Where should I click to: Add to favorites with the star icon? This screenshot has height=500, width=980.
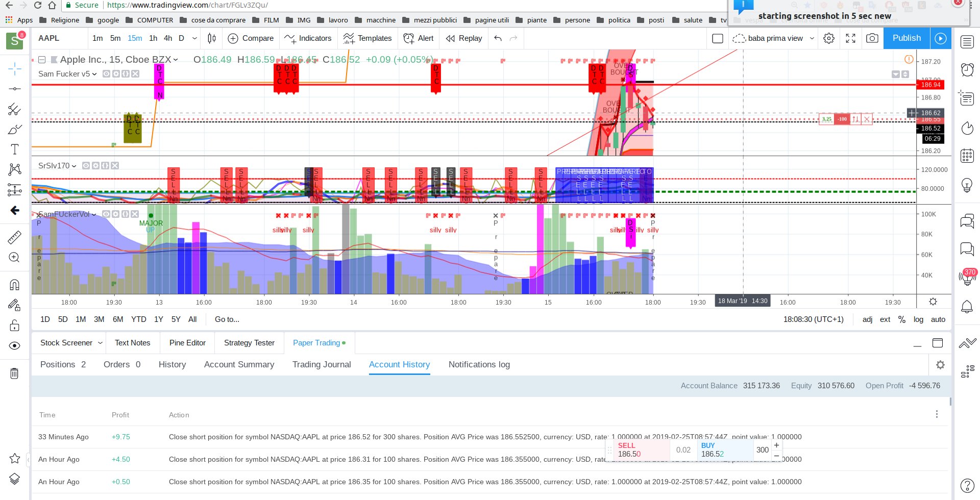click(x=15, y=458)
